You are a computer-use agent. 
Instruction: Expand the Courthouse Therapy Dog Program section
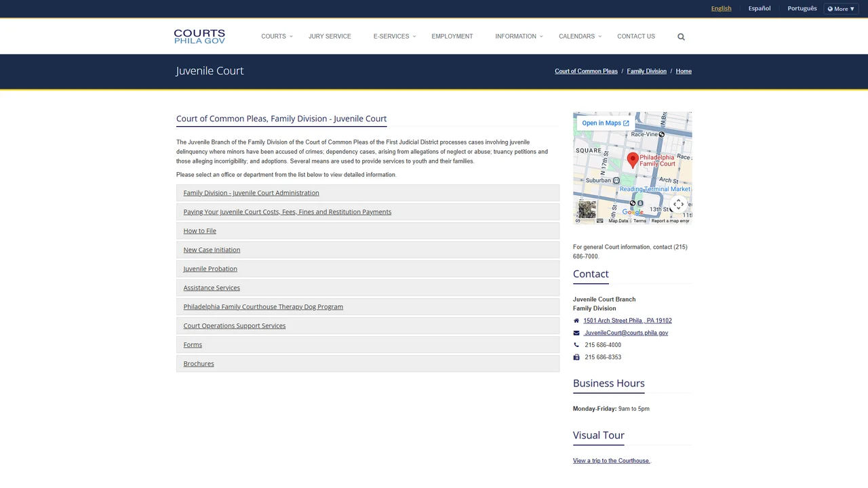368,307
